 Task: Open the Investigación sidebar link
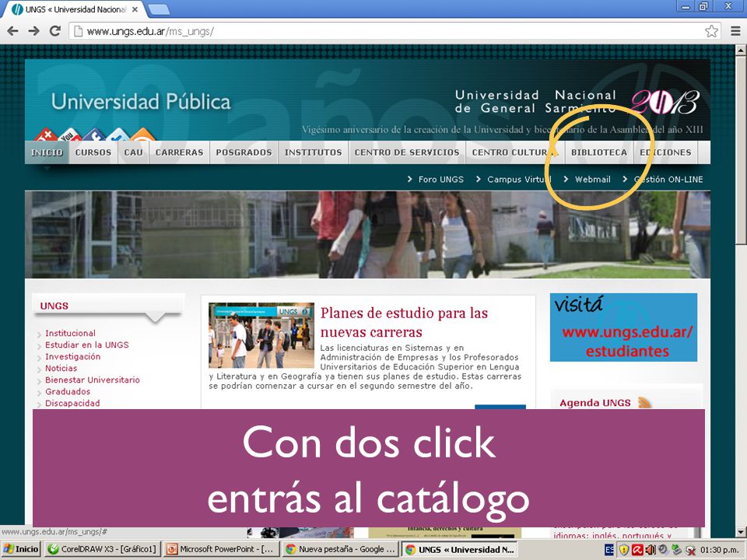tap(72, 357)
